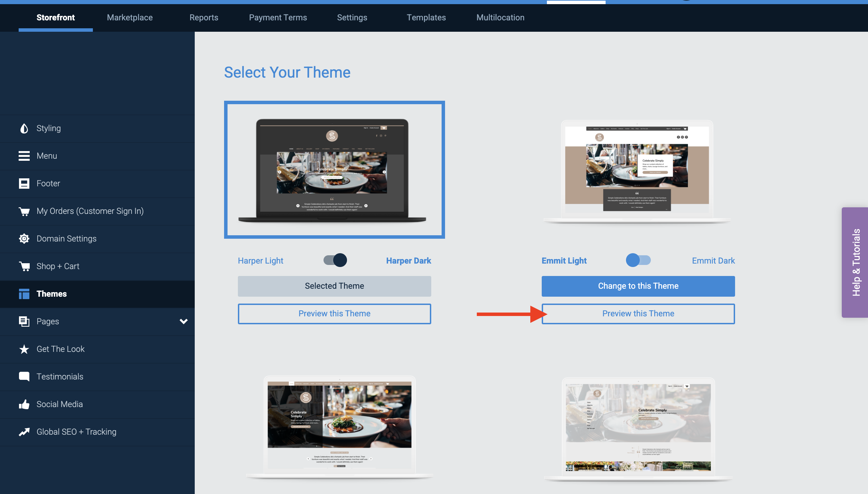The width and height of the screenshot is (868, 494).
Task: Toggle Emmit Light/Dark switch
Action: (638, 260)
